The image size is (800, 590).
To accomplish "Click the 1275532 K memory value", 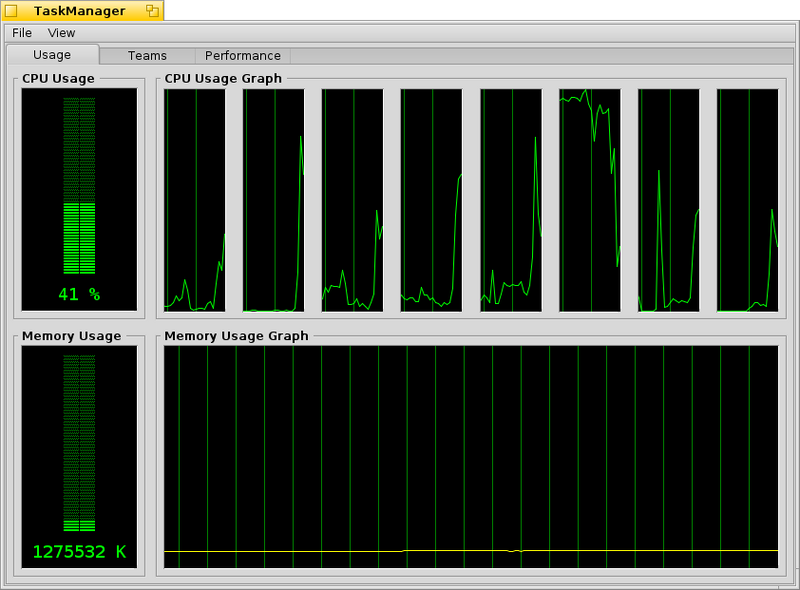I will click(79, 552).
